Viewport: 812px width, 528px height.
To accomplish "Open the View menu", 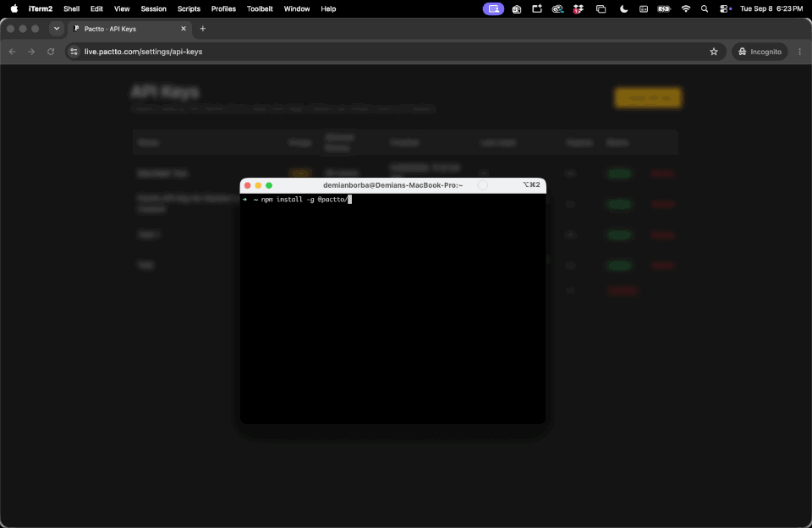I will [x=122, y=8].
